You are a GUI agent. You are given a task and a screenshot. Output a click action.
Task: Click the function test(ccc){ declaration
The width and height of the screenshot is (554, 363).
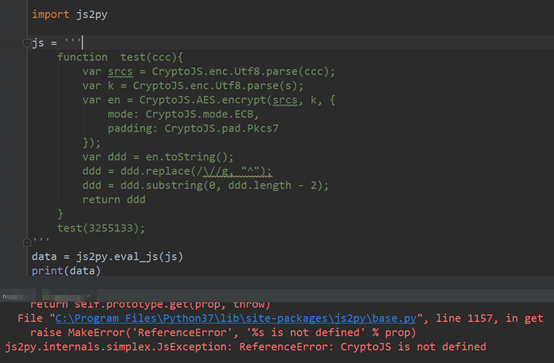[x=120, y=57]
